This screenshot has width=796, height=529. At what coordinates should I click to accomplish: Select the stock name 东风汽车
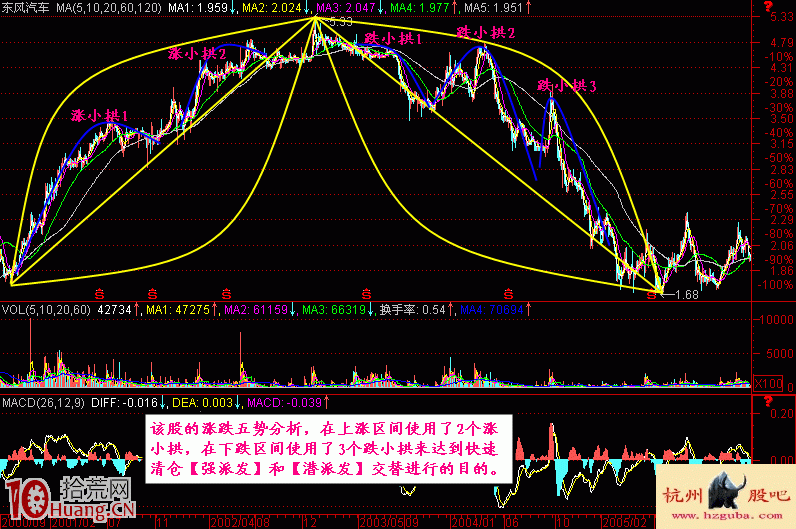(25, 8)
